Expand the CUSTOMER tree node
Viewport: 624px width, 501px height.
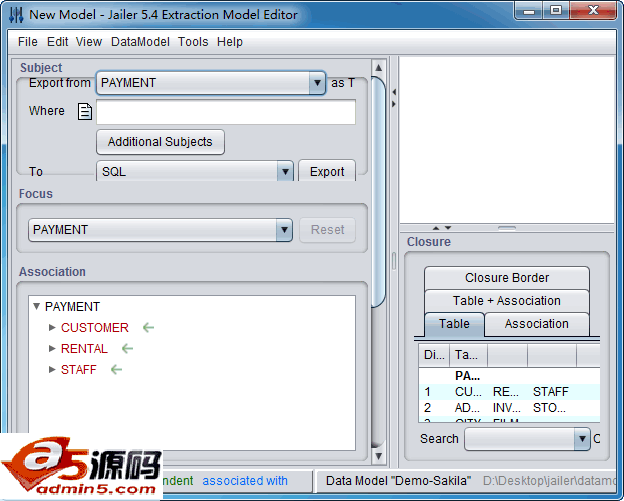pos(52,328)
